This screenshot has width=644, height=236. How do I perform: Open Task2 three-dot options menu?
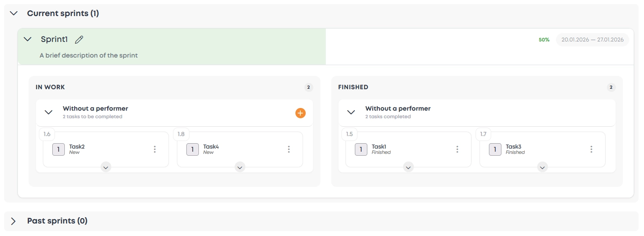tap(155, 149)
